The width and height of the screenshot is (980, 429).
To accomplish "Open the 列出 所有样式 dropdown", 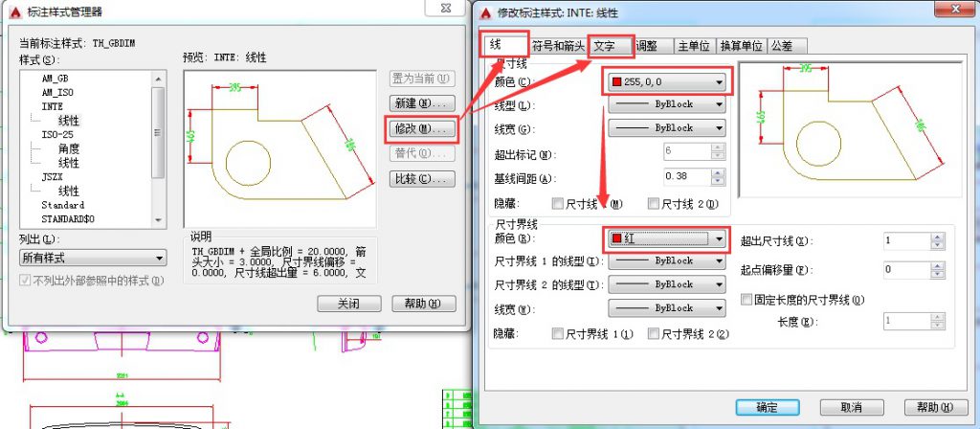I will (93, 259).
